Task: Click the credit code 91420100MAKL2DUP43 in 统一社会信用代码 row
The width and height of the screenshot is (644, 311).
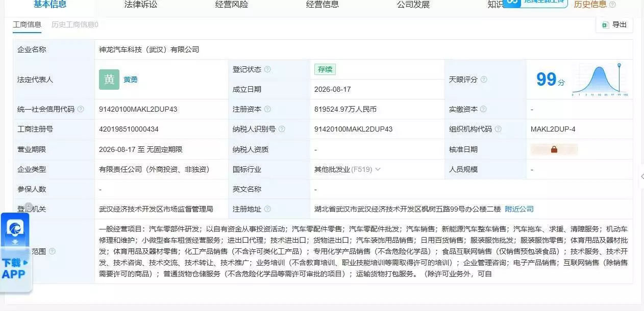Action: [x=138, y=109]
